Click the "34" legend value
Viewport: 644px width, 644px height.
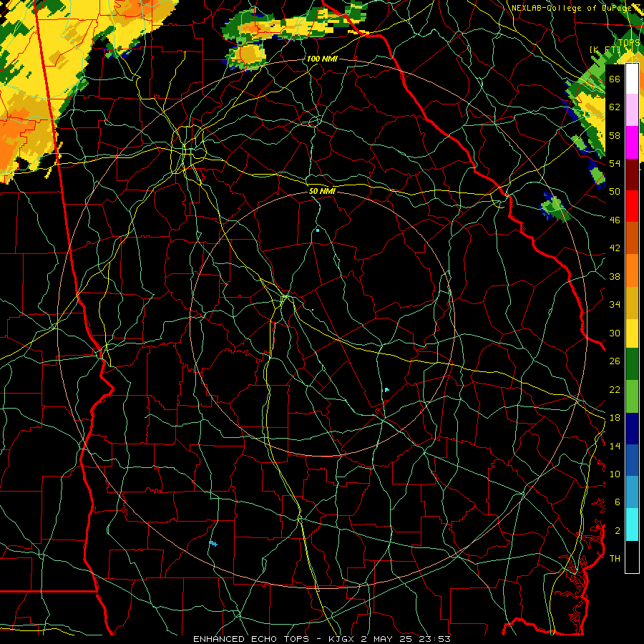615,305
